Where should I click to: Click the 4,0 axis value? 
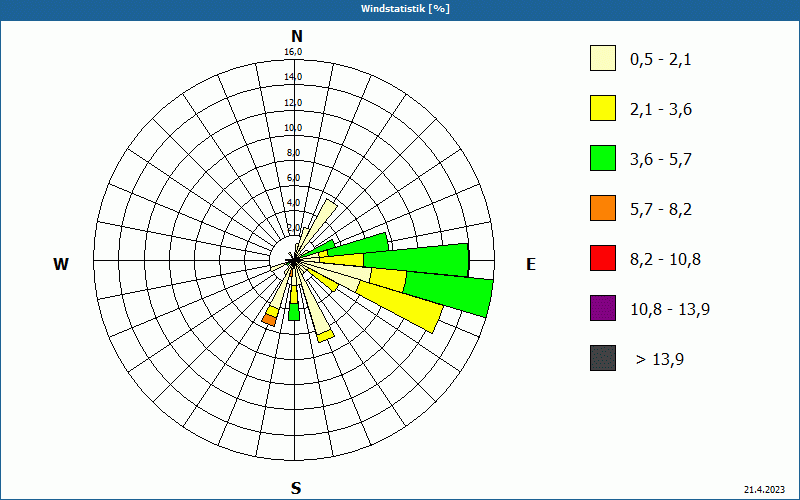293,203
